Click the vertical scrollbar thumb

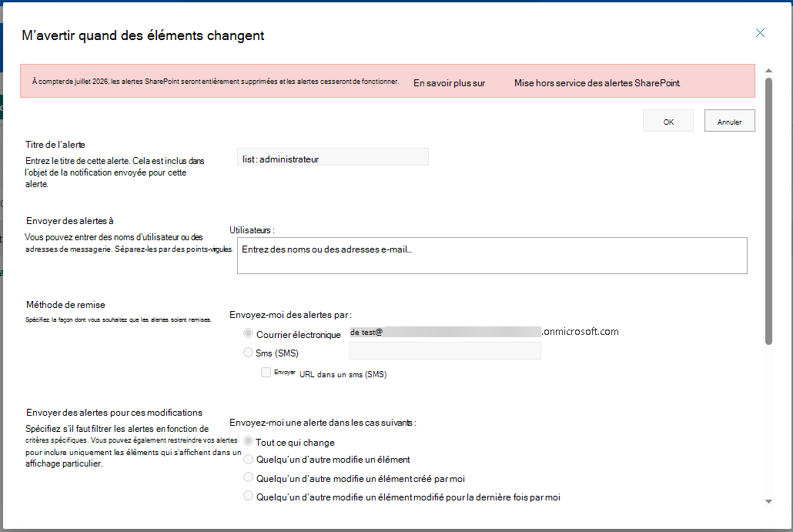coord(768,211)
